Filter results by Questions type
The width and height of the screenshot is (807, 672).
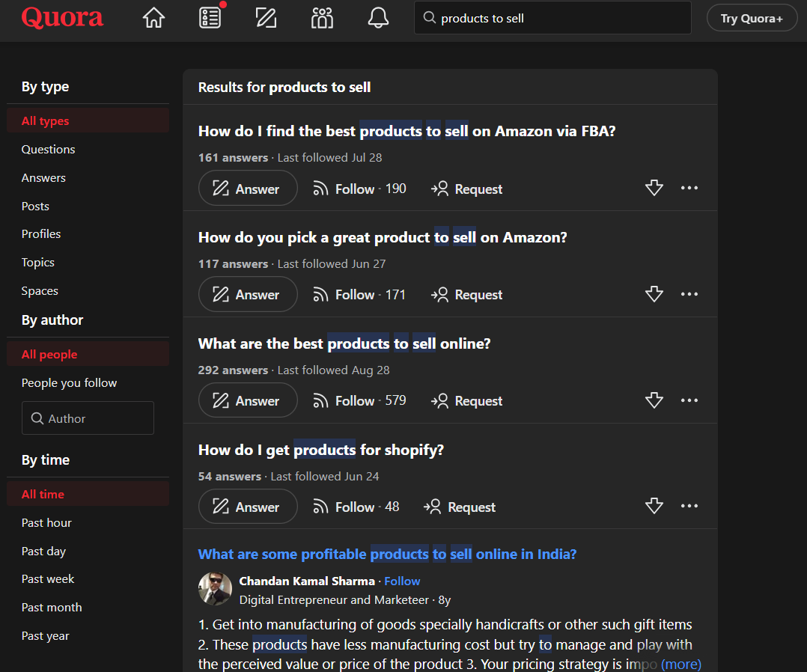coord(49,150)
